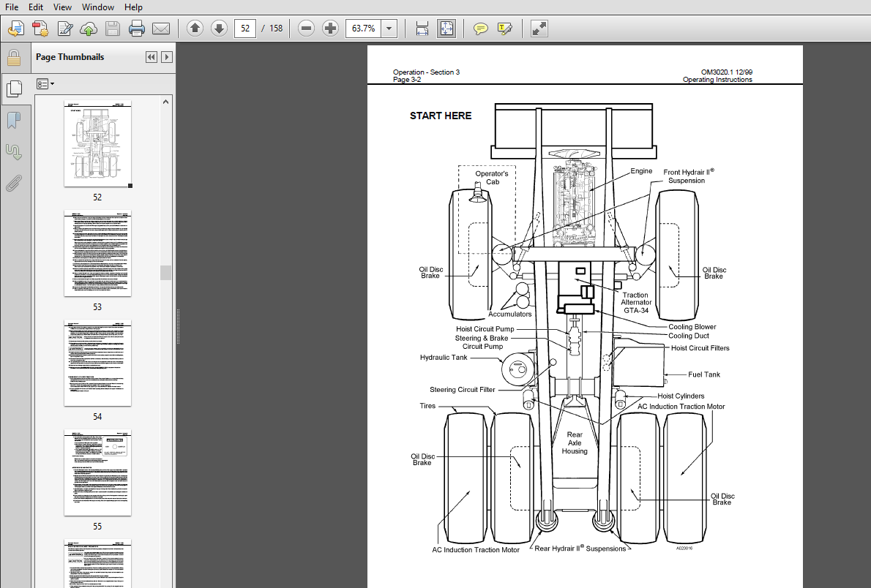Click the upload to cloud icon
871x588 pixels.
(x=89, y=29)
